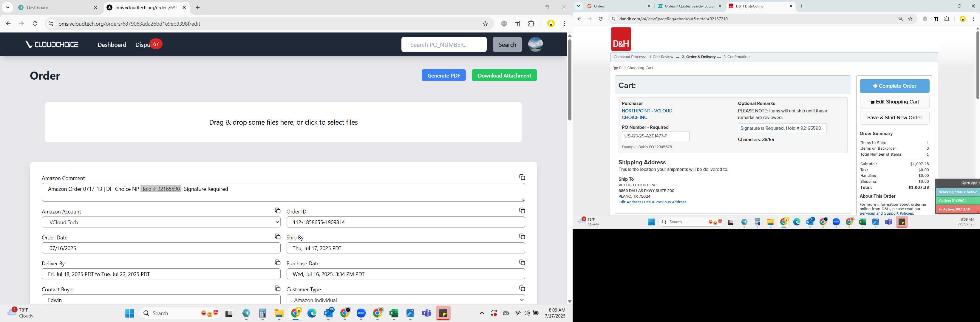Open Zoom app from left taskbar
This screenshot has height=322, width=980.
361,313
